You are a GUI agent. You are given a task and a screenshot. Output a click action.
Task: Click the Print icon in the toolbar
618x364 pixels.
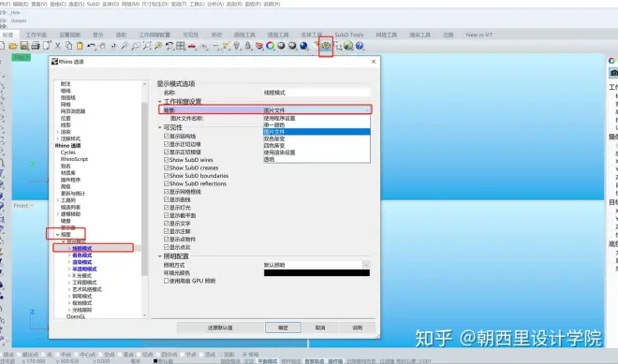click(35, 46)
